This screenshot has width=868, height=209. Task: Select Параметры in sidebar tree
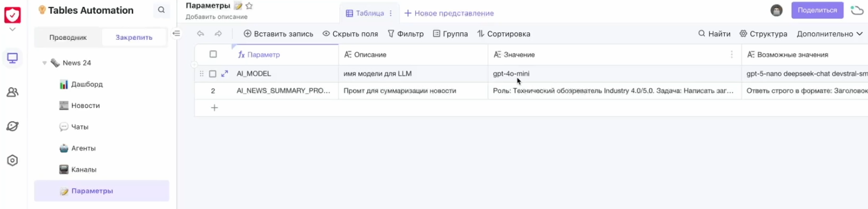click(x=102, y=191)
